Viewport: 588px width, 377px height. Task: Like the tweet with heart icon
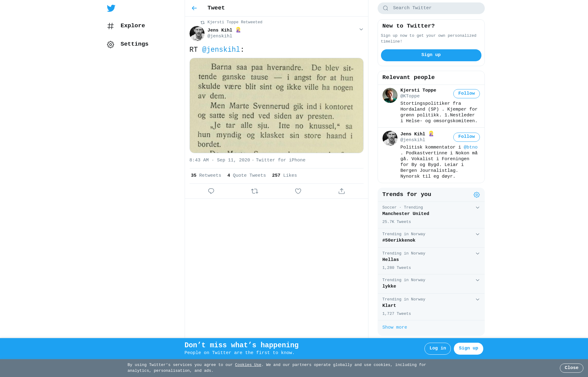click(298, 191)
